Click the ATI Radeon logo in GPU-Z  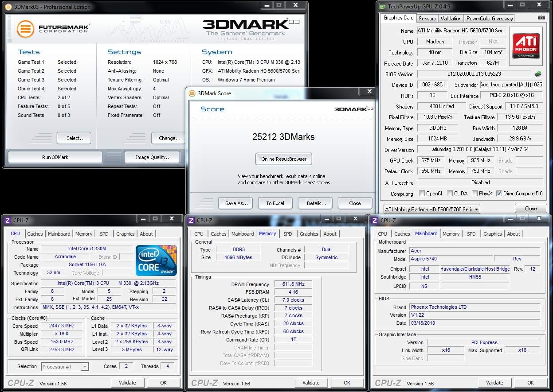[x=526, y=46]
